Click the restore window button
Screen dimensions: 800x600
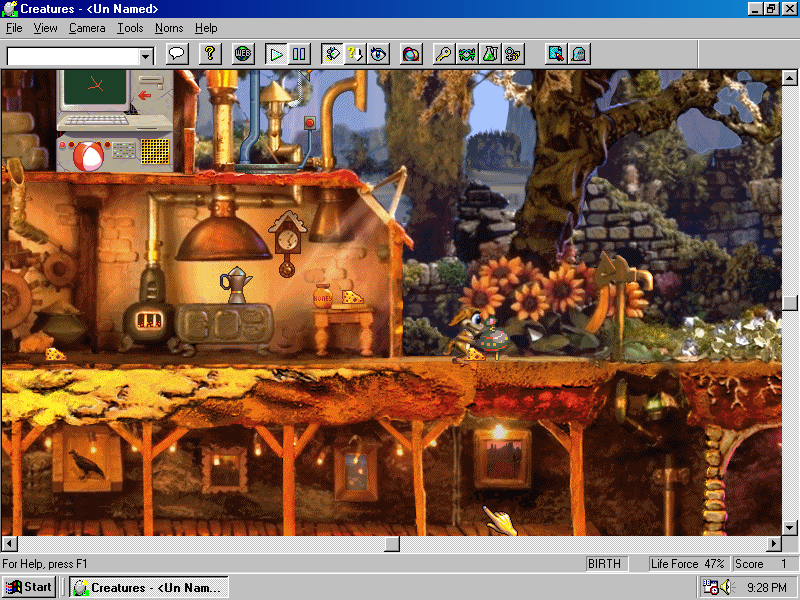tap(771, 9)
